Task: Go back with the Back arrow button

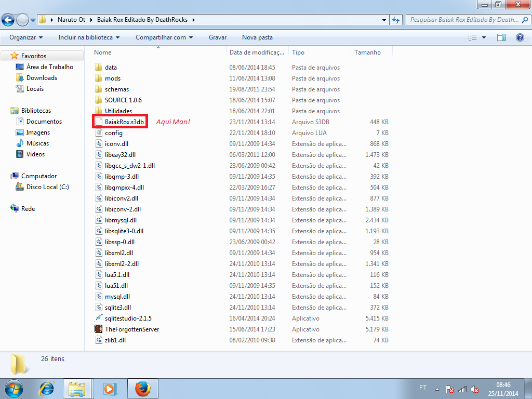Action: (x=8, y=20)
